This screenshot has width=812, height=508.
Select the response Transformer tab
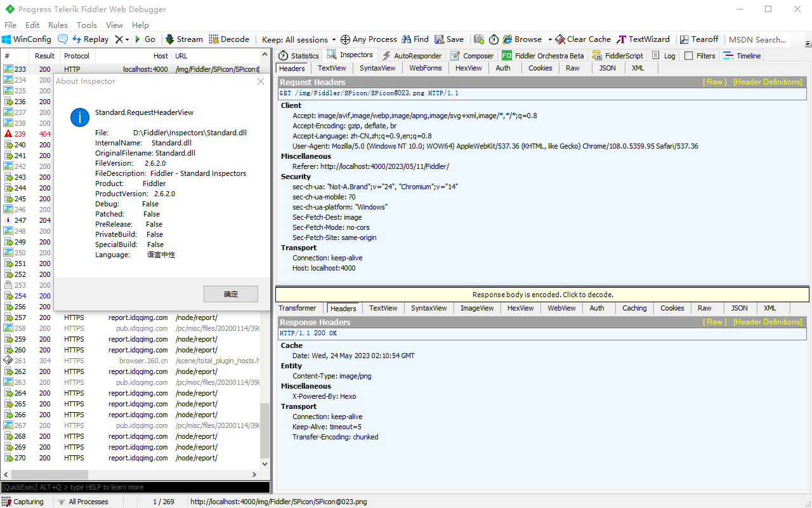tap(298, 308)
